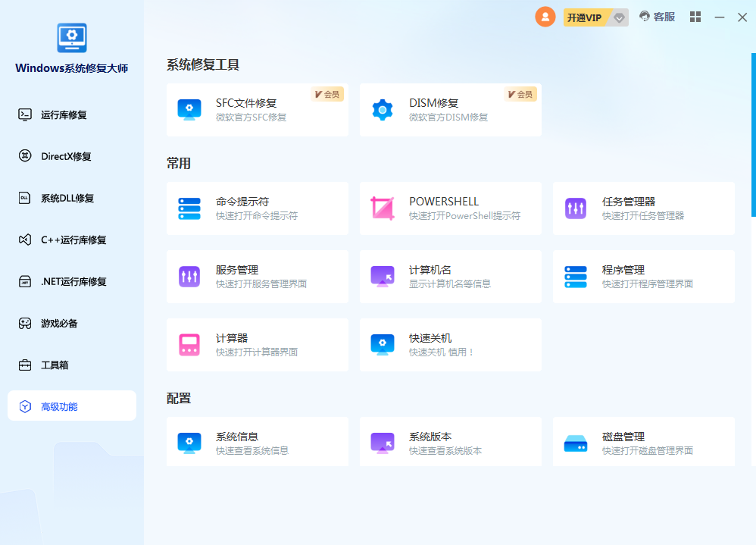Click the 任务管理器 purple sliders icon
Viewport: 756px width, 545px height.
(x=576, y=208)
